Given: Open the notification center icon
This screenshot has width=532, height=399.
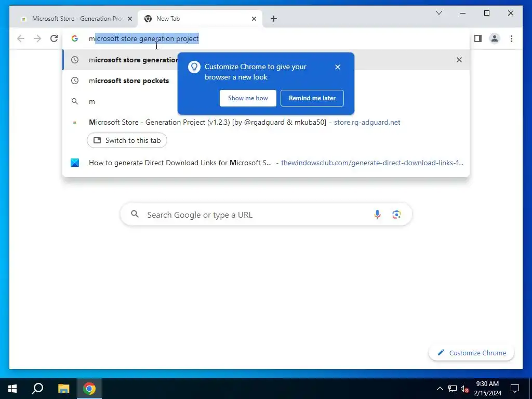Looking at the screenshot, I should point(515,389).
